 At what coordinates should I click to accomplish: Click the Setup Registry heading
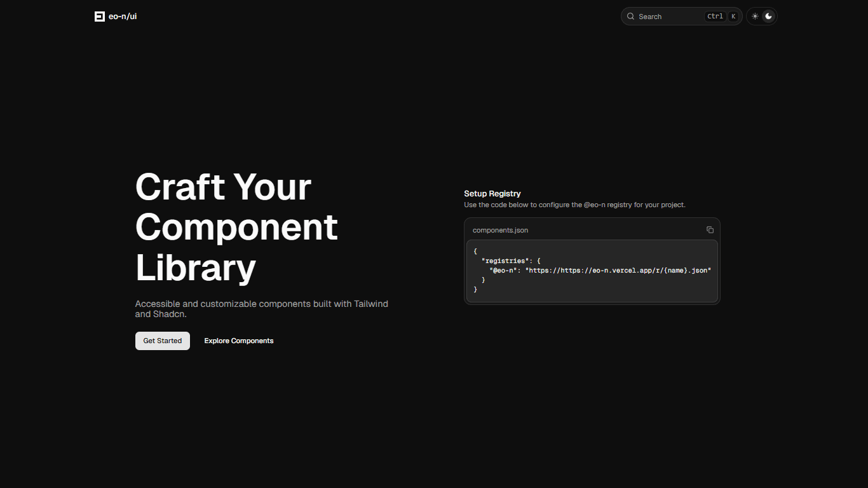click(x=492, y=193)
